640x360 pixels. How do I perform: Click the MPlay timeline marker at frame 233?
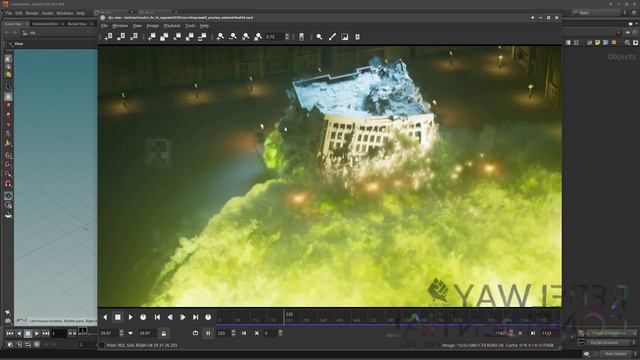coord(284,317)
